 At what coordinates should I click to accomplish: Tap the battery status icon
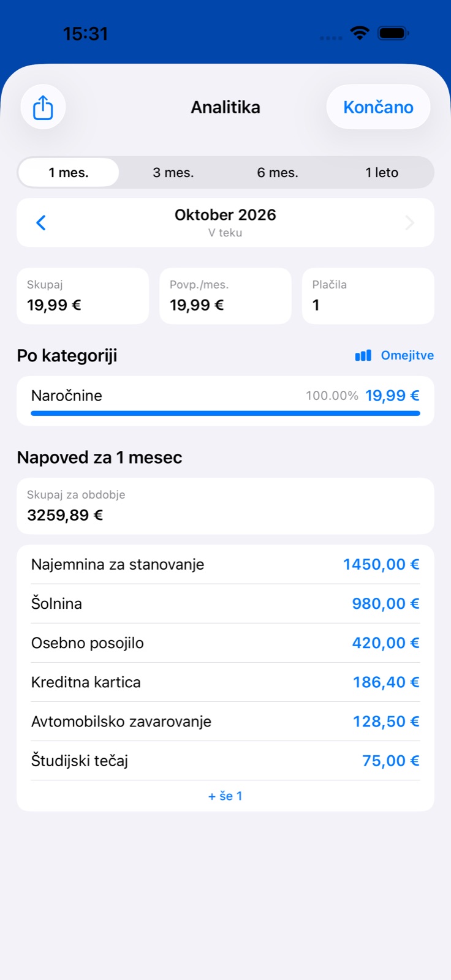click(393, 33)
